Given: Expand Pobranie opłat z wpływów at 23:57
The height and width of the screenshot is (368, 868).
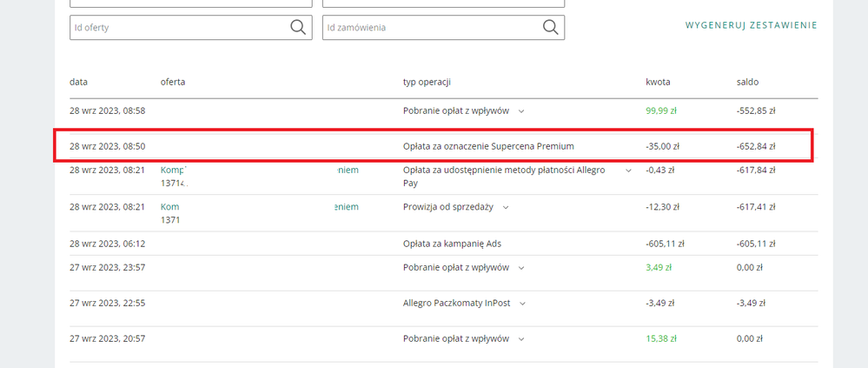Looking at the screenshot, I should coord(521,267).
